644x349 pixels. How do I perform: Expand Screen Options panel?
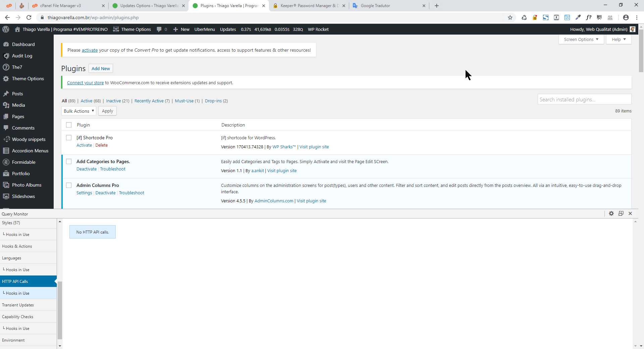click(581, 40)
